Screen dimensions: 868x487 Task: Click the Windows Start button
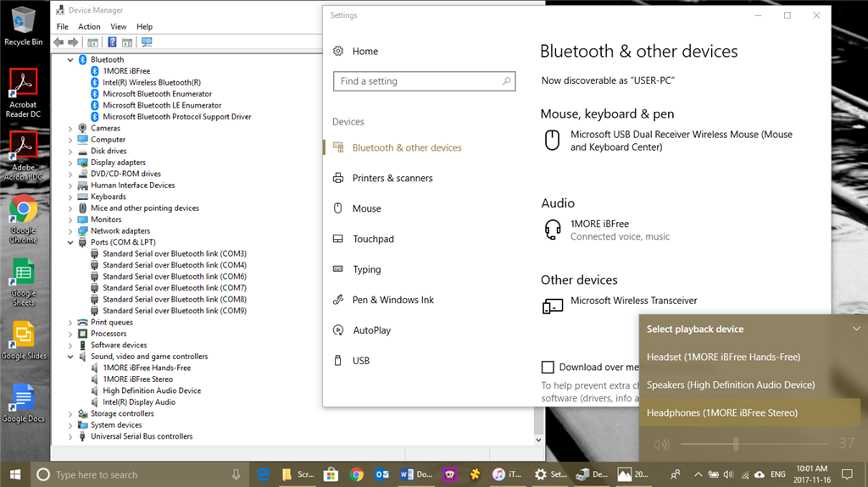tap(15, 474)
